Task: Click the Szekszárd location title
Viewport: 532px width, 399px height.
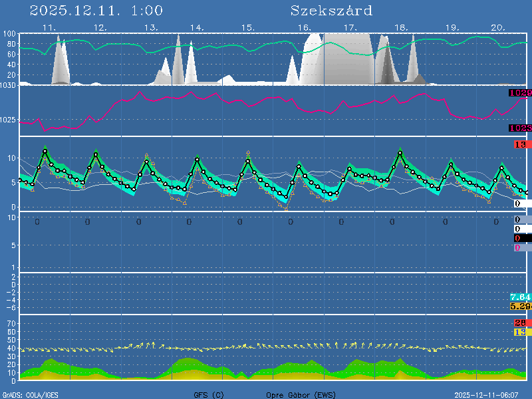Action: tap(331, 11)
